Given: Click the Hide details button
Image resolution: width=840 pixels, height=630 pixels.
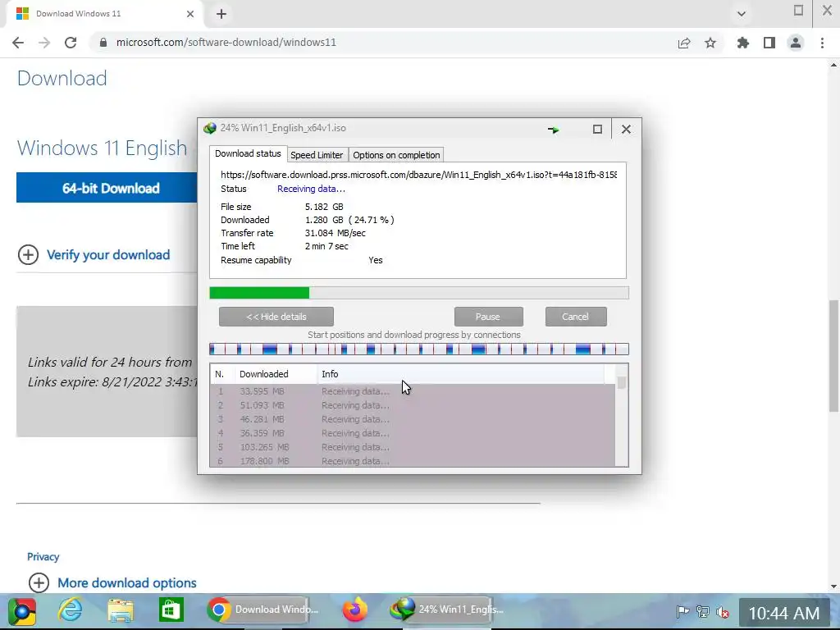Looking at the screenshot, I should pyautogui.click(x=276, y=317).
